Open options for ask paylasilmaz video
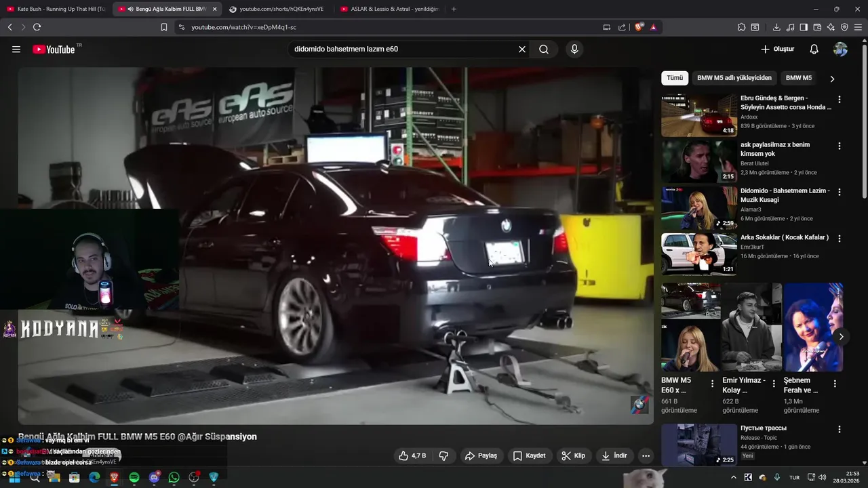This screenshot has height=488, width=868. (840, 146)
